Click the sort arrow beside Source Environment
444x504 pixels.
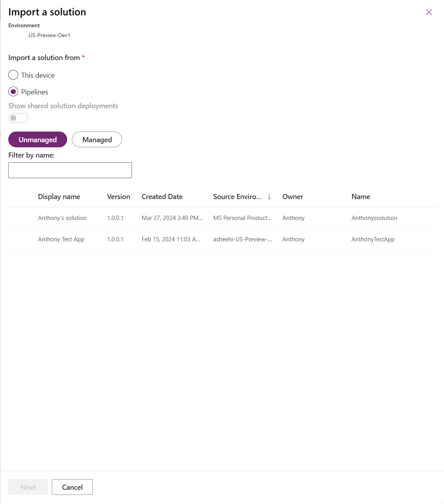pyautogui.click(x=269, y=197)
